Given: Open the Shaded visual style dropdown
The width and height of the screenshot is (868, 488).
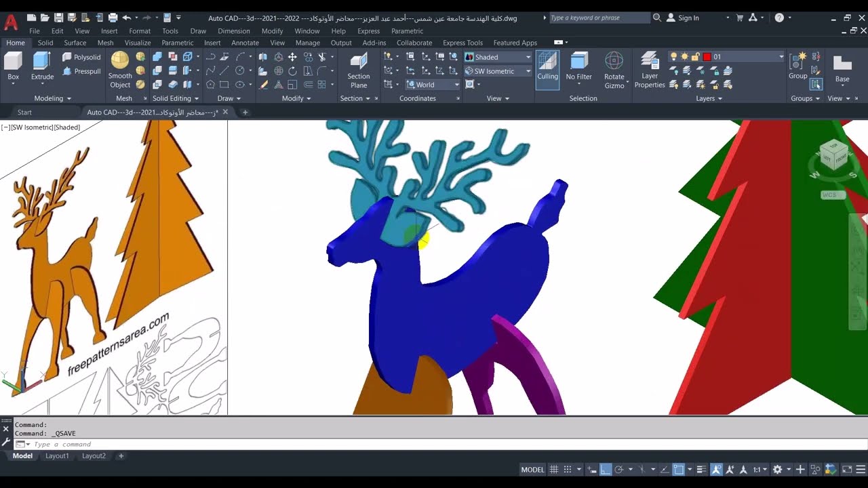Looking at the screenshot, I should click(x=498, y=58).
